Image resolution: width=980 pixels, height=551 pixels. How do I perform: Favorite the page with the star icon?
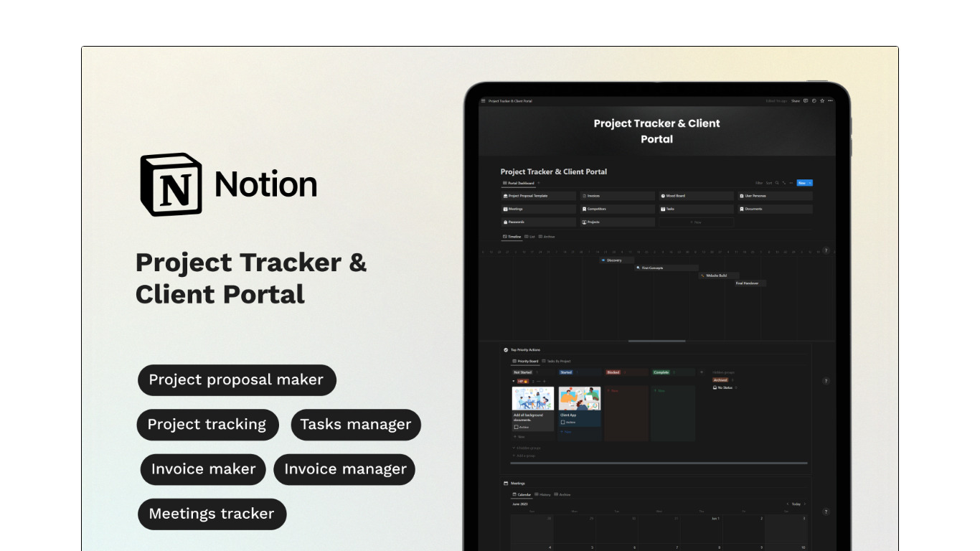point(822,100)
